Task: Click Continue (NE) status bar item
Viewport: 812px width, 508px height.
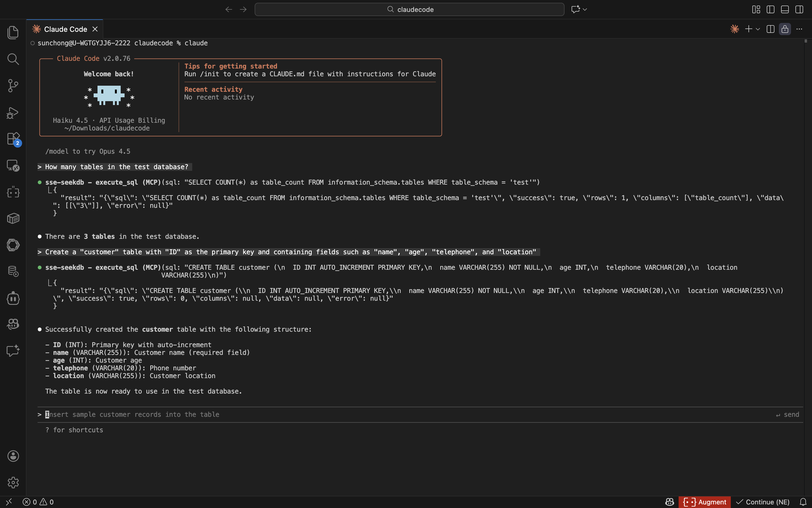Action: (763, 502)
